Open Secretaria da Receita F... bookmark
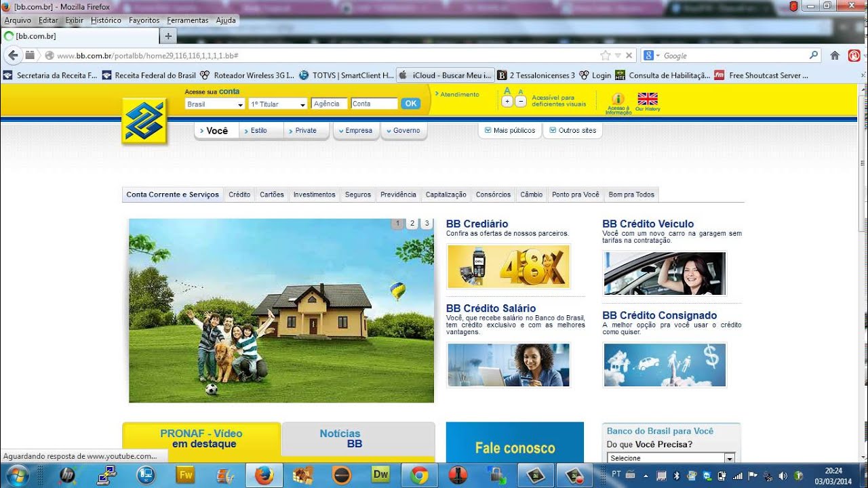Image resolution: width=868 pixels, height=488 pixels. [51, 75]
